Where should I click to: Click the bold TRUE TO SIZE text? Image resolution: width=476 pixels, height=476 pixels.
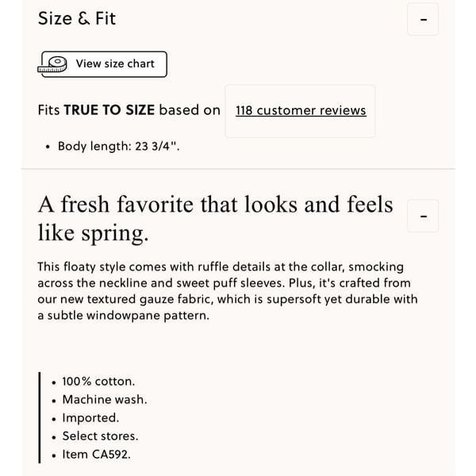[x=109, y=110]
